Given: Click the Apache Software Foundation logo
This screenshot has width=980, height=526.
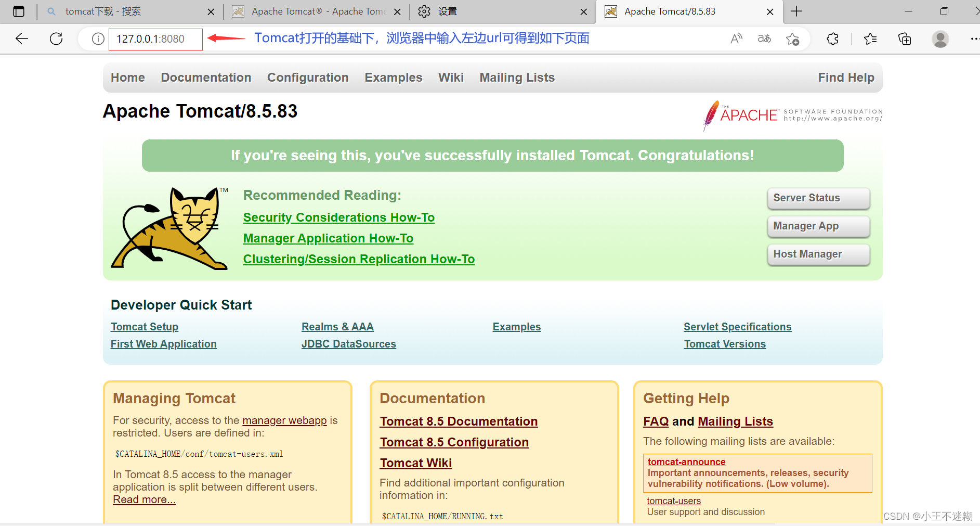Looking at the screenshot, I should tap(792, 115).
